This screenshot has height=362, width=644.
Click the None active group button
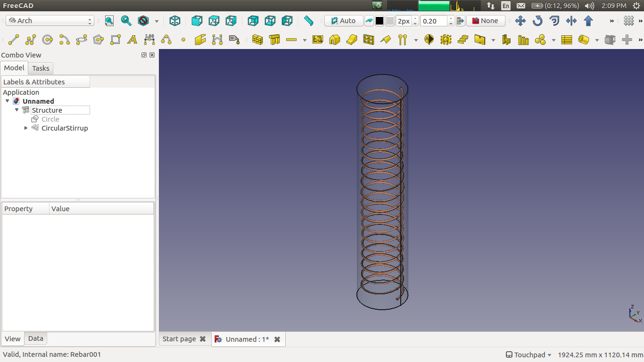click(x=486, y=21)
